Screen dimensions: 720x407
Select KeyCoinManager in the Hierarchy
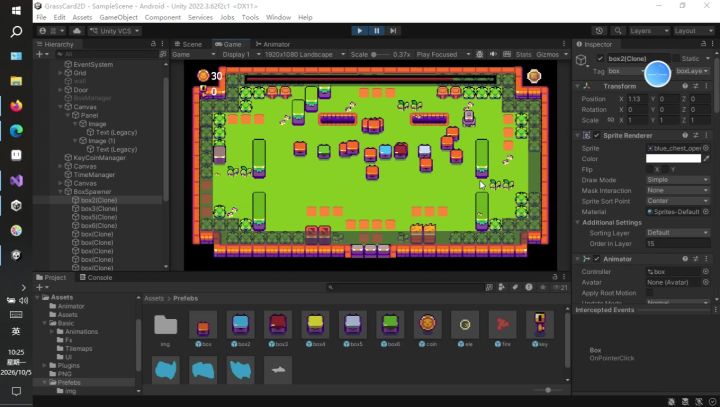pyautogui.click(x=99, y=158)
